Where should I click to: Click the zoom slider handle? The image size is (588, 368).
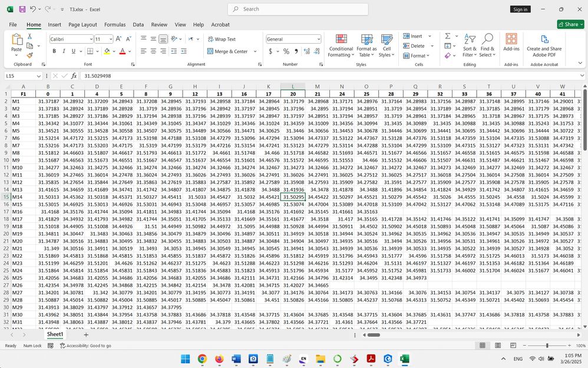547,346
